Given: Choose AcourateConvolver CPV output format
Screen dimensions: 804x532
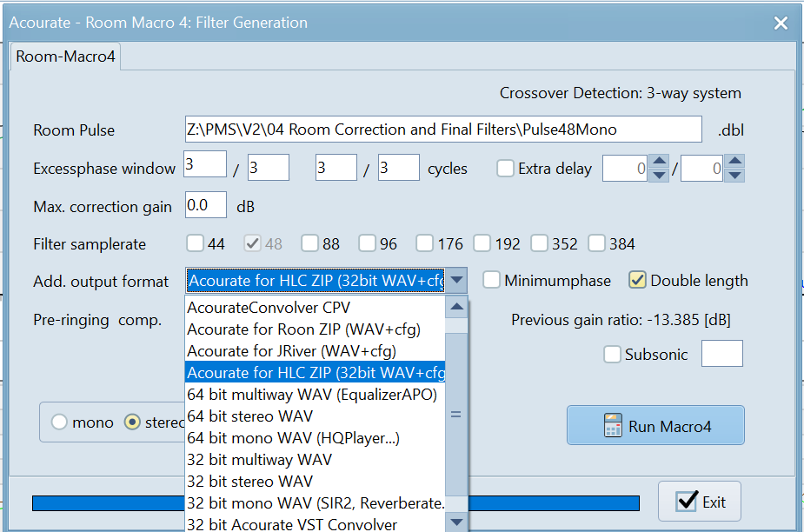Looking at the screenshot, I should click(315, 308).
